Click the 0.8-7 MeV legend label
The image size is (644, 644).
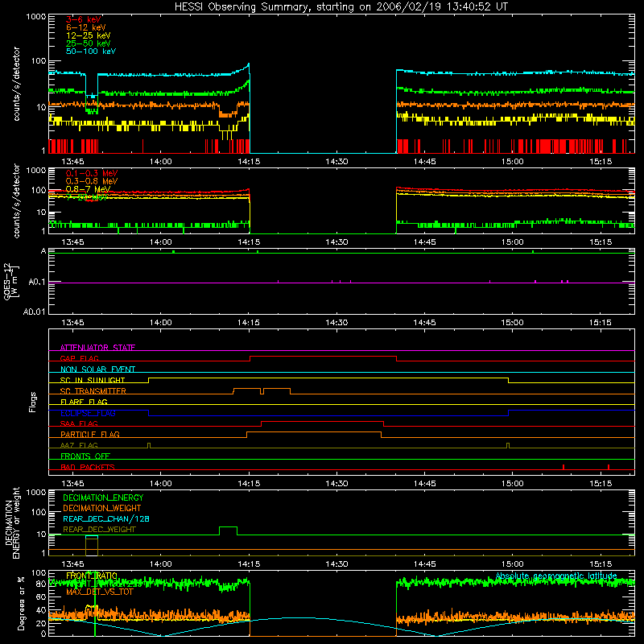[x=88, y=189]
